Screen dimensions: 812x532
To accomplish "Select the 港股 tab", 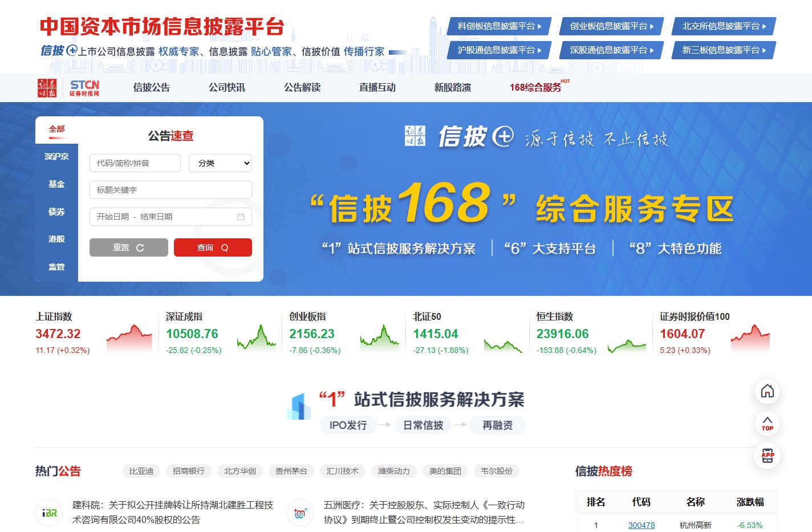I will tap(56, 239).
